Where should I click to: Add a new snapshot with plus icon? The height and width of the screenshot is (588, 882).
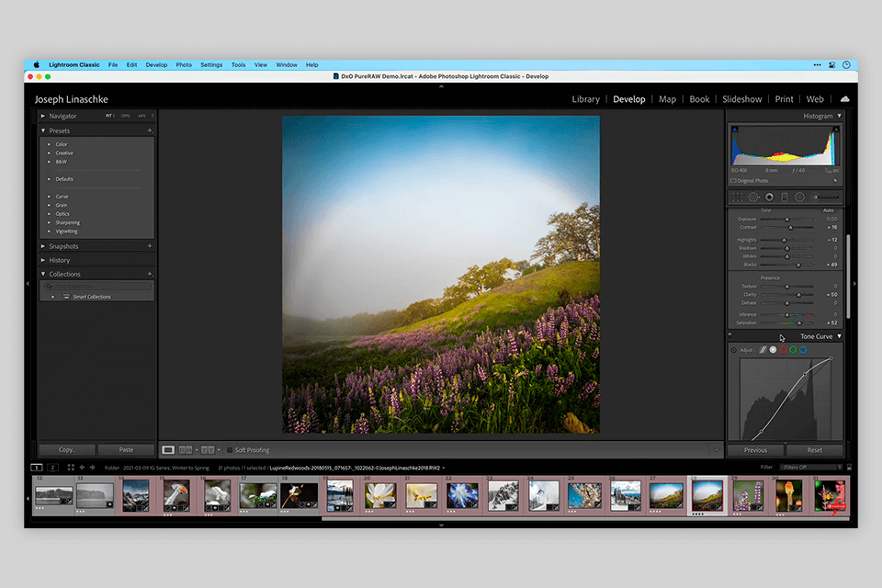[x=150, y=246]
